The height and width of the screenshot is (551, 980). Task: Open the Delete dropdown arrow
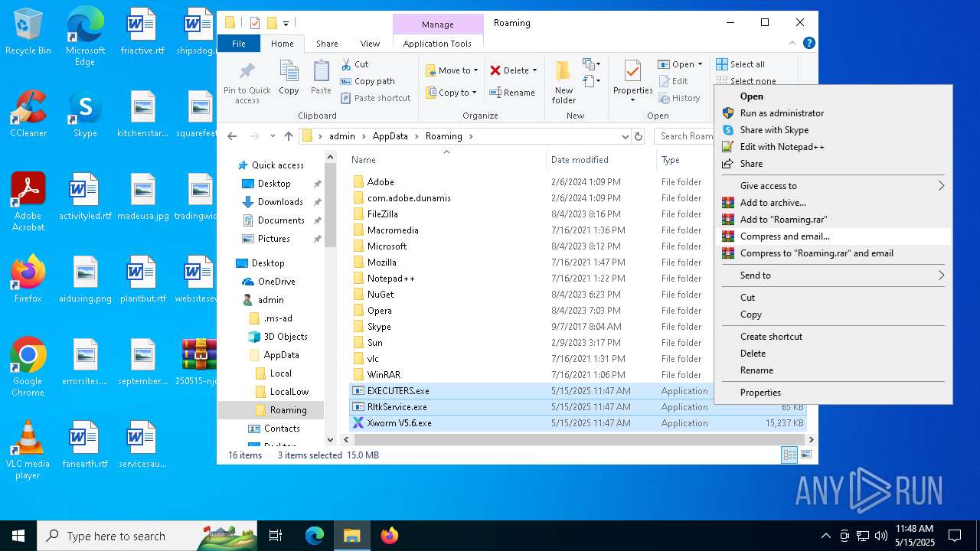[534, 70]
